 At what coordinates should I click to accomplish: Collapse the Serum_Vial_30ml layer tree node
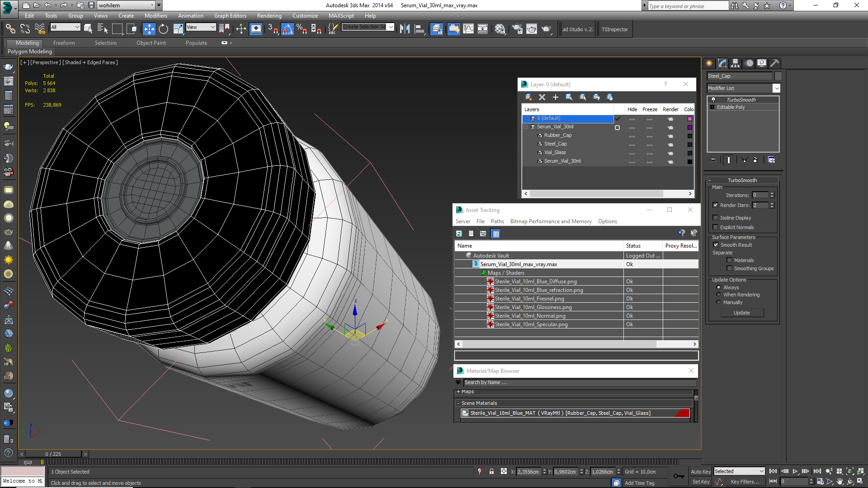526,127
